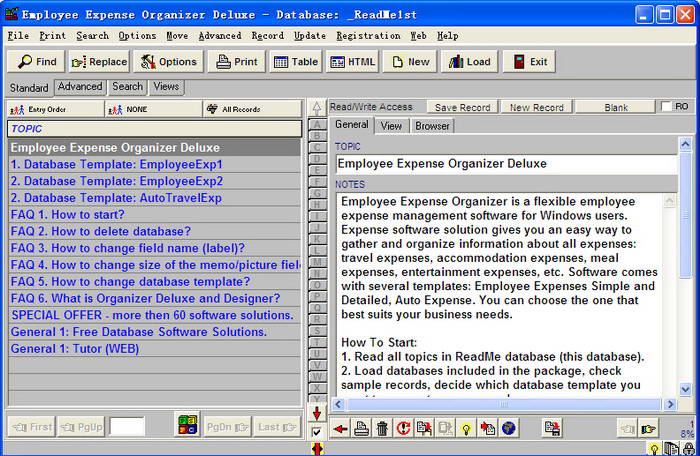Click the Load database button
The width and height of the screenshot is (700, 456).
[469, 62]
